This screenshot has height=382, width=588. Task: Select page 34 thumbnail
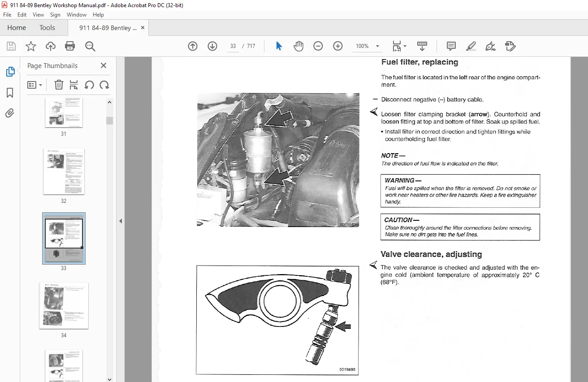64,306
